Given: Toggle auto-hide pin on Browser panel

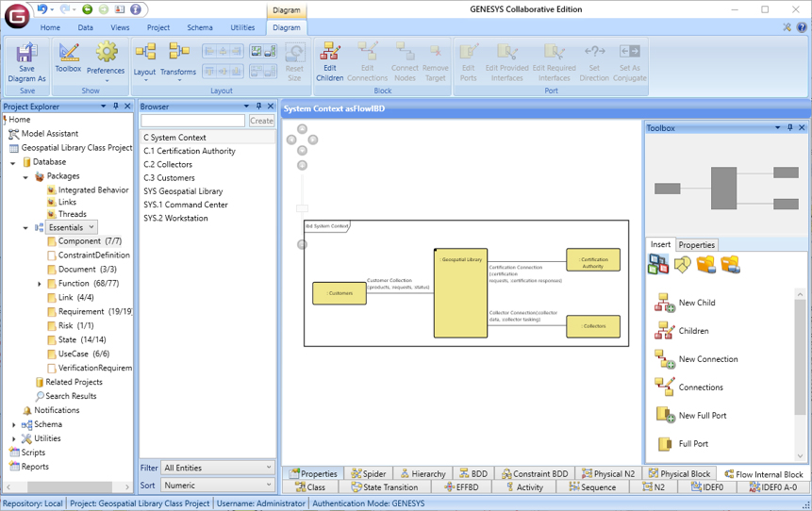Looking at the screenshot, I should [258, 107].
